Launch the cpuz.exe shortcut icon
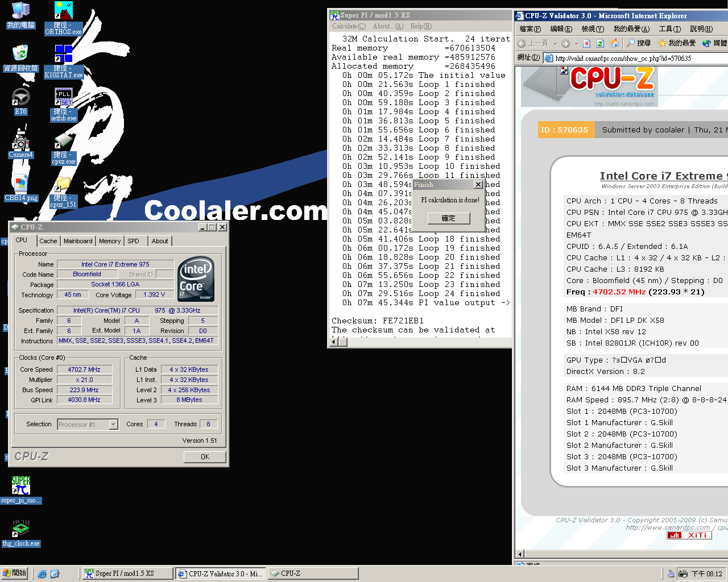 64,148
